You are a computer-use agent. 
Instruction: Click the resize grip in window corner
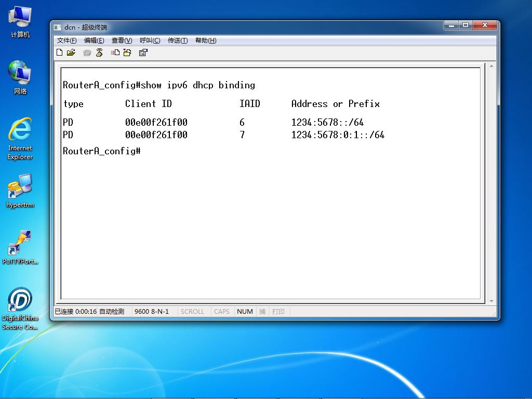[x=494, y=314]
